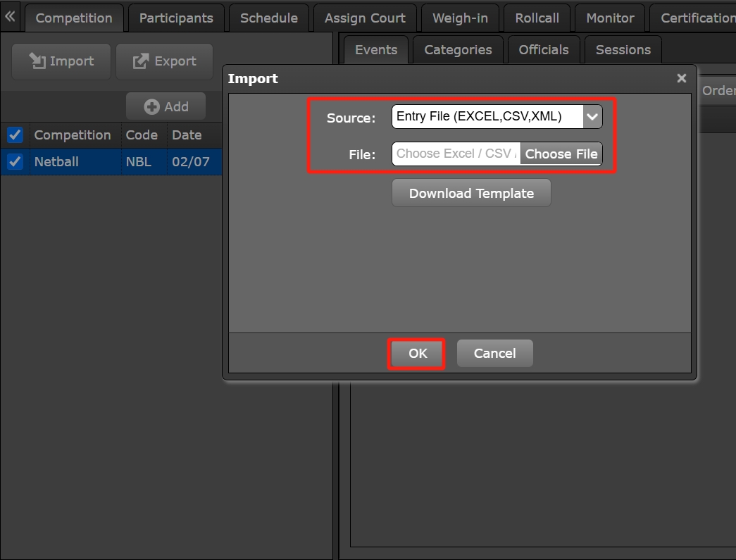Confirm import with OK button

[417, 353]
